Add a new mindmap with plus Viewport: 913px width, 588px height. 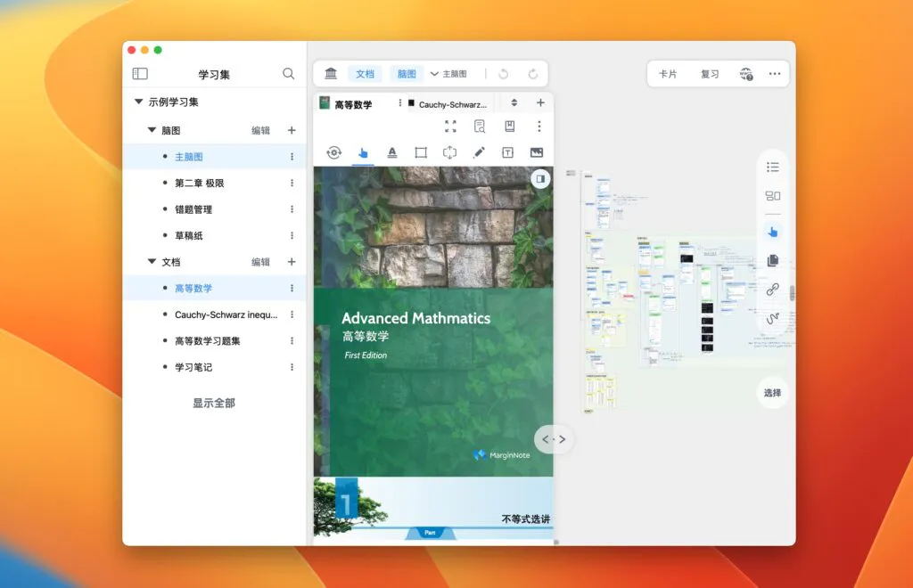point(292,130)
